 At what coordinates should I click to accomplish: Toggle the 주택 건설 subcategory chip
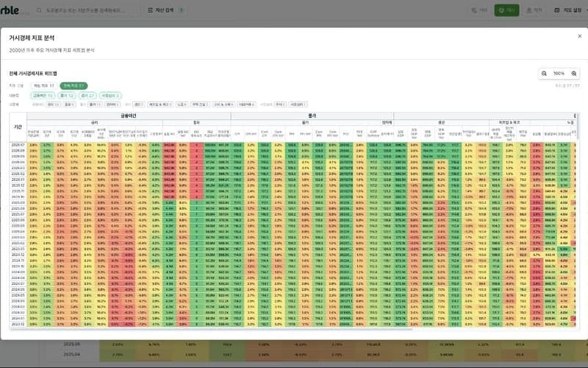[199, 104]
